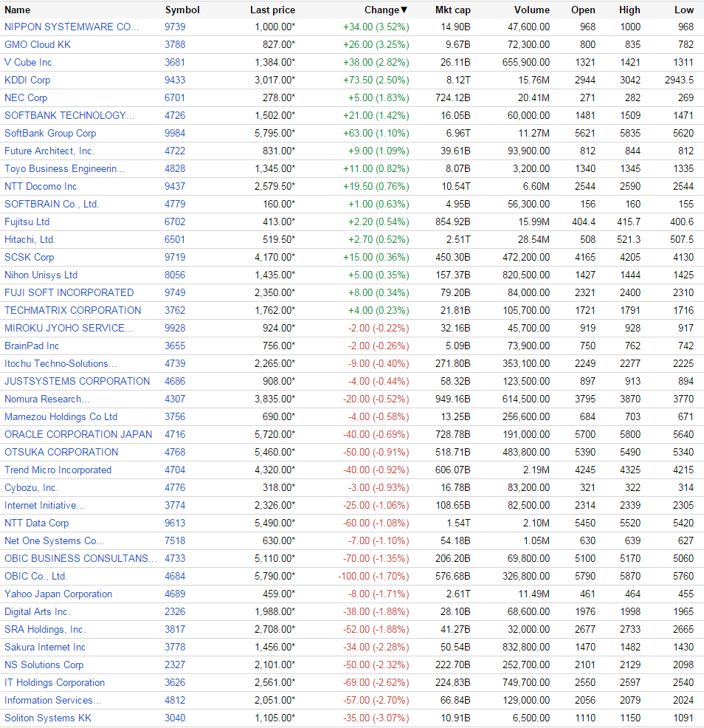Open Digital Arts Inc. link
704x728 pixels.
37,612
